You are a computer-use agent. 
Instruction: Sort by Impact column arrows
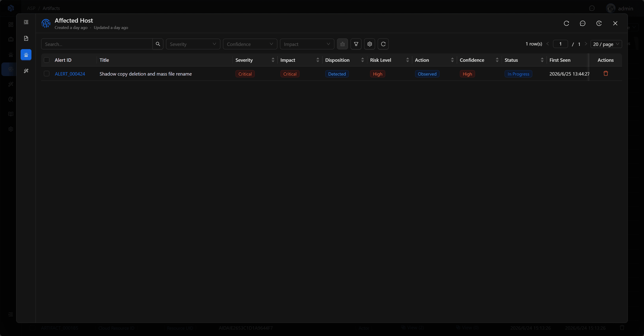tap(318, 60)
